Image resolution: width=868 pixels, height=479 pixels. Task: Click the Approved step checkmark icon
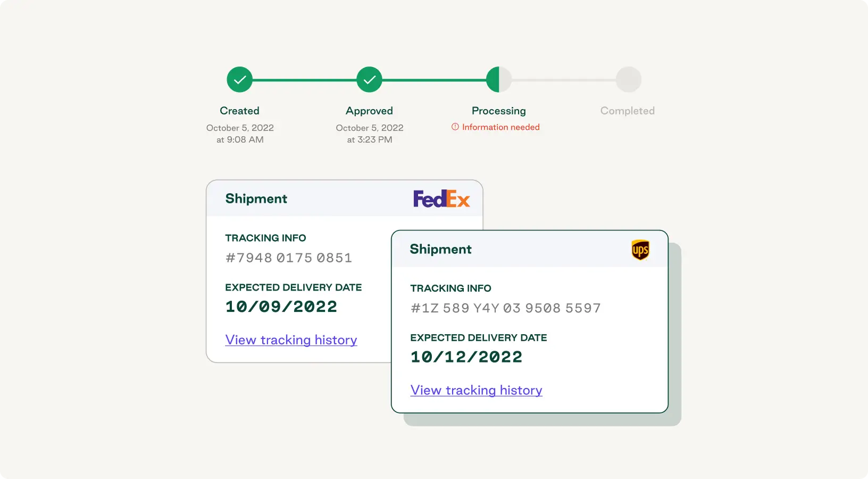click(x=369, y=79)
